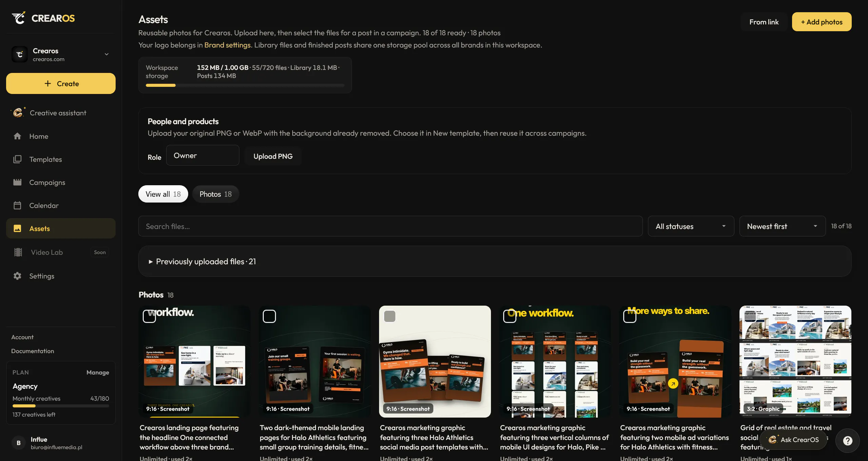Open the All statuses filter dropdown
The height and width of the screenshot is (461, 868).
(691, 226)
